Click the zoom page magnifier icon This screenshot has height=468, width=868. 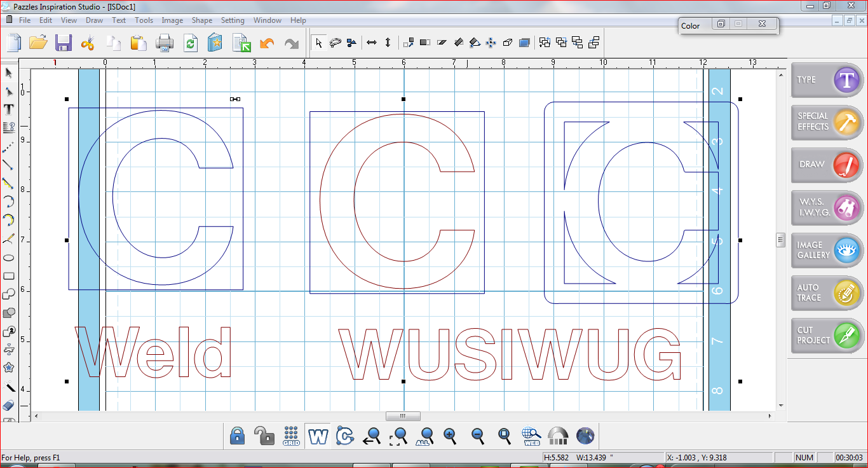[505, 436]
